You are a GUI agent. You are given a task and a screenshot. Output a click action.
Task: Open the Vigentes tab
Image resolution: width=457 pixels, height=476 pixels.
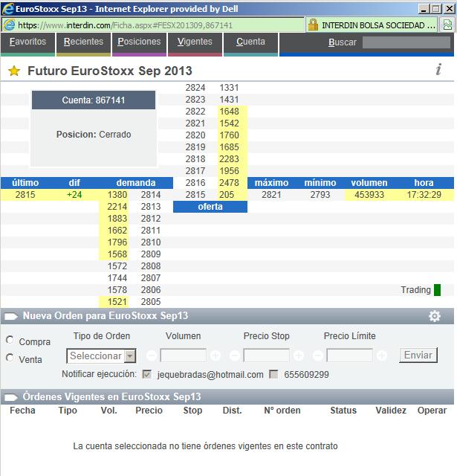tap(195, 43)
